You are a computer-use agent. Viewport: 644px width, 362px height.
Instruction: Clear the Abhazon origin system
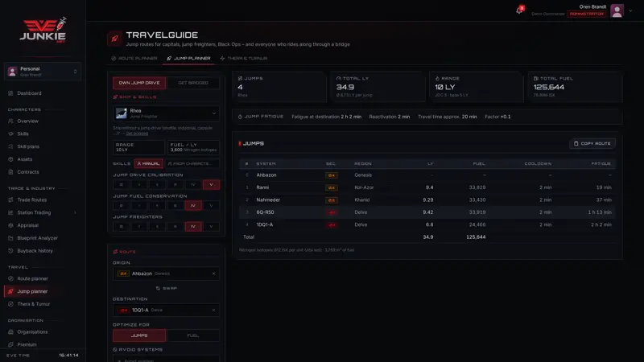point(213,274)
